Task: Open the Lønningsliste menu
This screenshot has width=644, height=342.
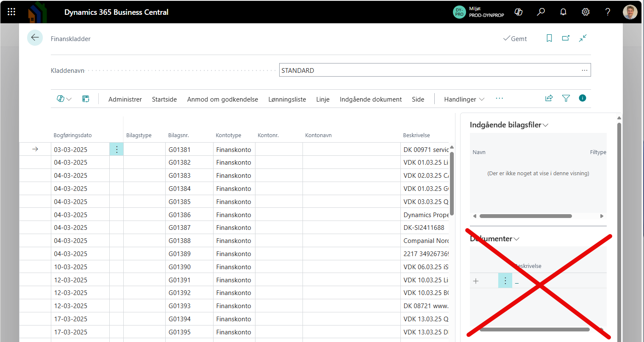Action: click(x=287, y=99)
